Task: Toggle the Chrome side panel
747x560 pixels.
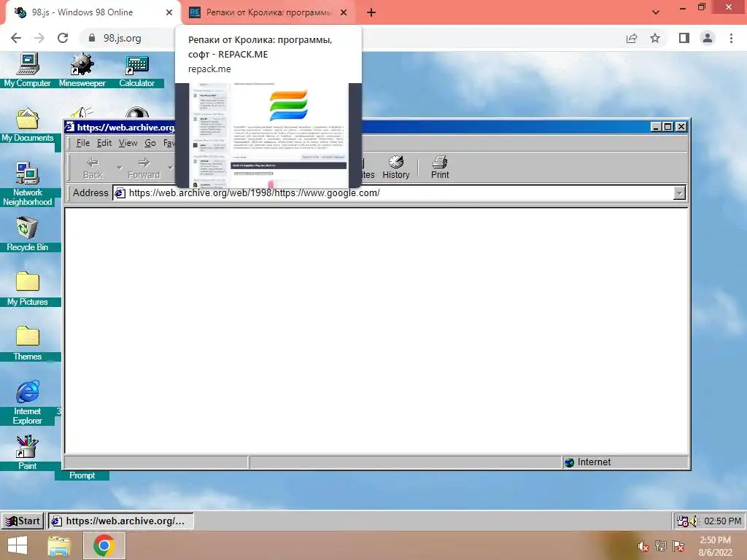Action: (684, 38)
